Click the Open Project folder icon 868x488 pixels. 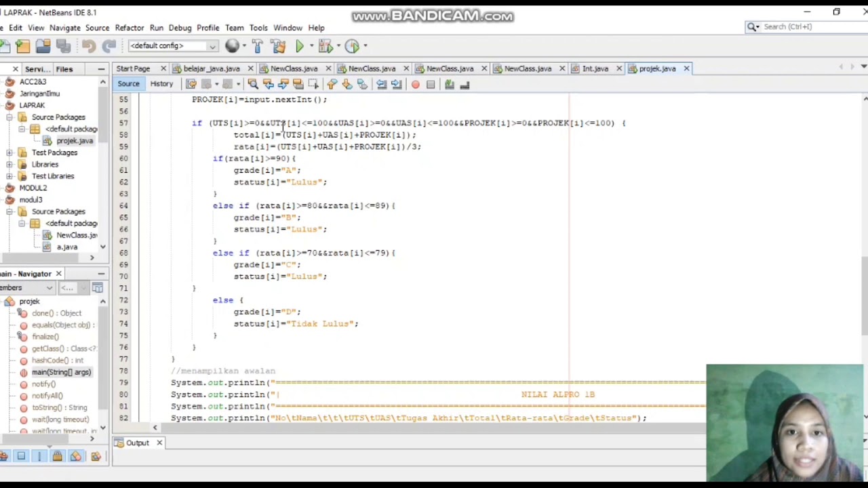tap(43, 46)
